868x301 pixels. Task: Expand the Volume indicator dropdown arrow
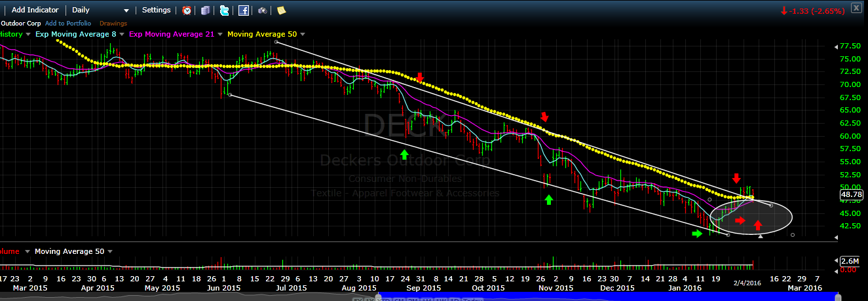[27, 251]
